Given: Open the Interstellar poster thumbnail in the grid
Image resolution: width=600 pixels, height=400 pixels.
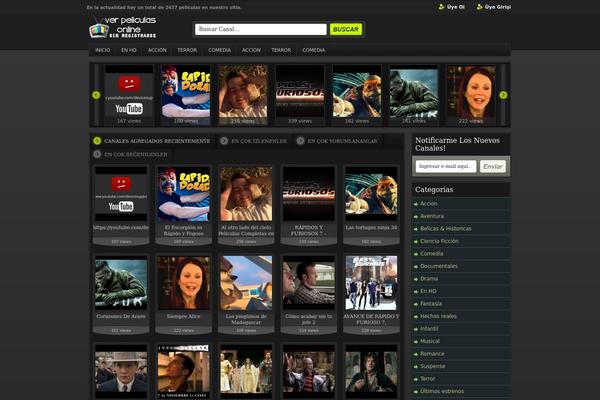Looking at the screenshot, I should point(184,372).
